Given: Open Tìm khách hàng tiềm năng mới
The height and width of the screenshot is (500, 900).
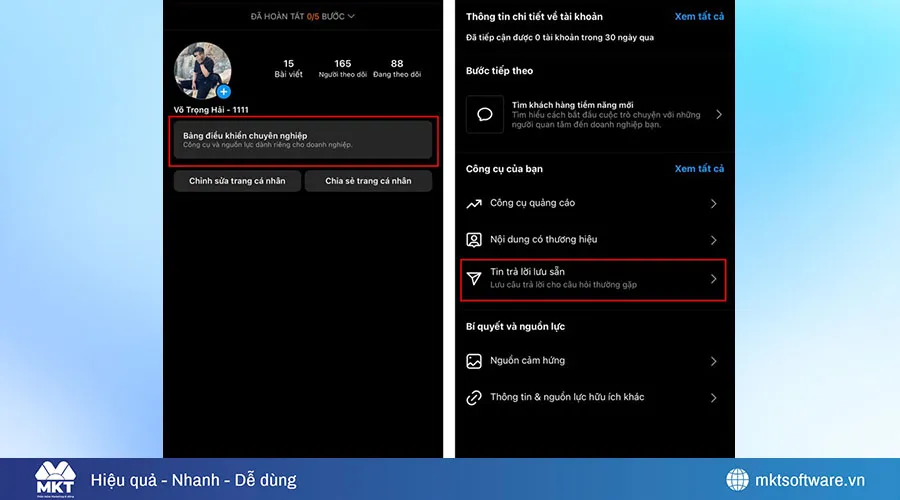Looking at the screenshot, I should pyautogui.click(x=595, y=115).
